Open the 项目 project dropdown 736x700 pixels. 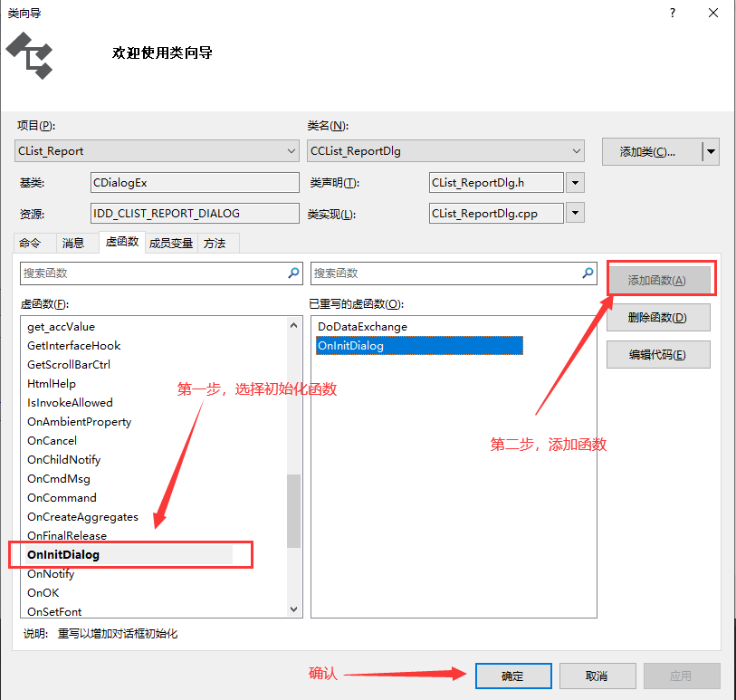point(292,151)
